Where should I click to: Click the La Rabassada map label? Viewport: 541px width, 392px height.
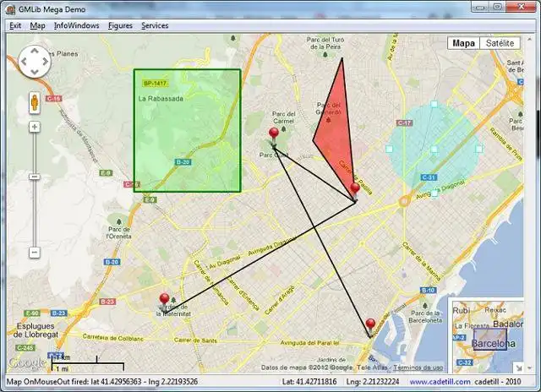[x=161, y=99]
